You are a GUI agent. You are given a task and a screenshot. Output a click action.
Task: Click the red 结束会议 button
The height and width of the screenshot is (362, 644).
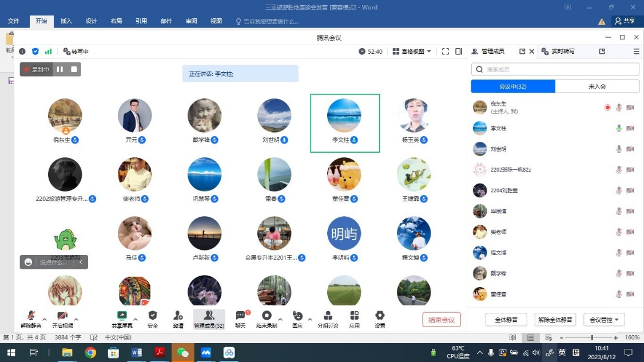pyautogui.click(x=441, y=320)
